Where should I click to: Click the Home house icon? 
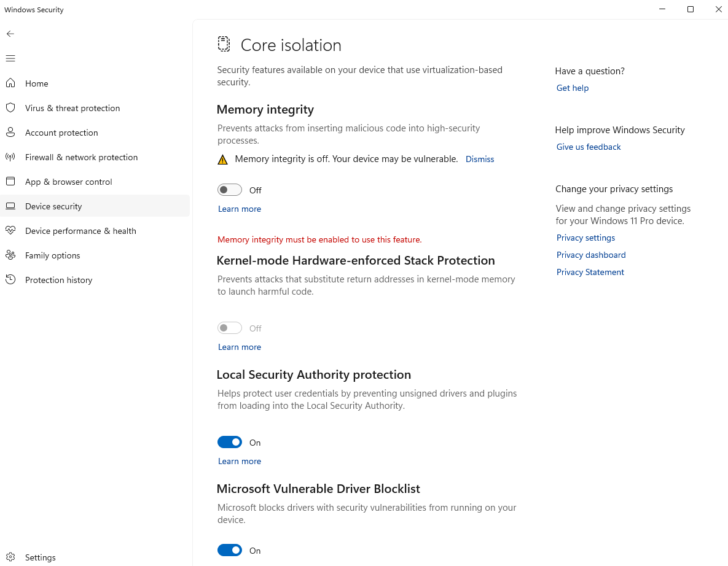(10, 83)
